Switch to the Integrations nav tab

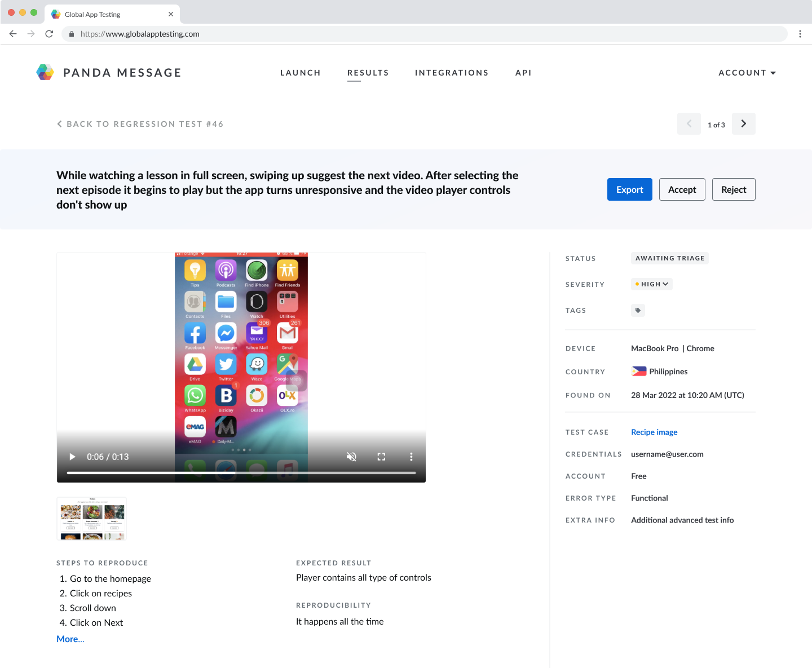451,73
